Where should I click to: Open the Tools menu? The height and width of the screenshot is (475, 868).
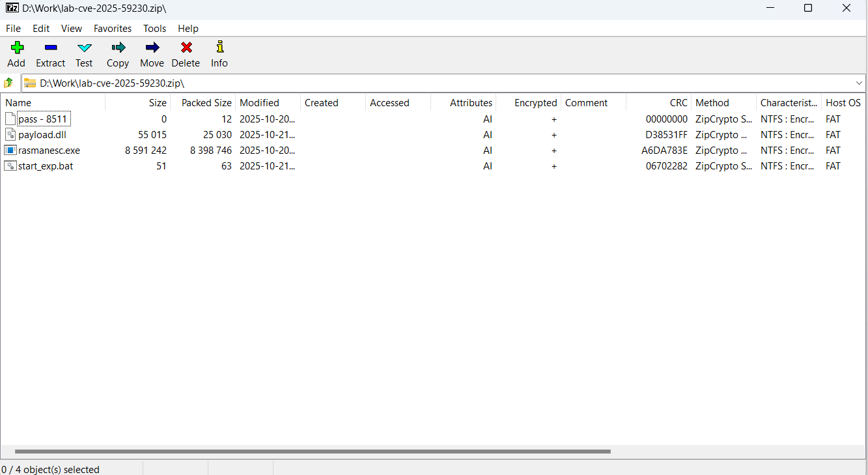click(x=154, y=28)
